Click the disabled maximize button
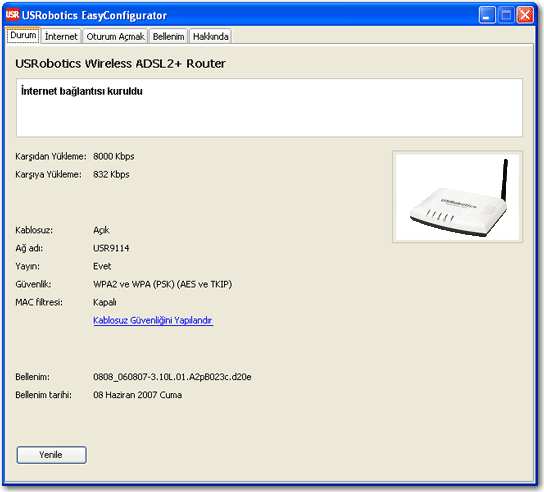Viewport: 544px width, 492px height. [506, 15]
